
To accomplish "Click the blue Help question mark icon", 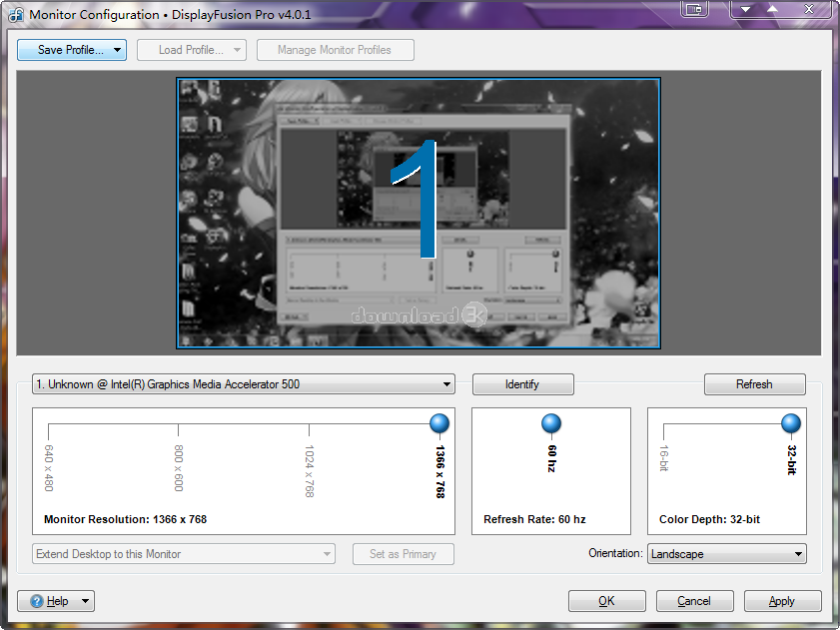I will pyautogui.click(x=36, y=601).
